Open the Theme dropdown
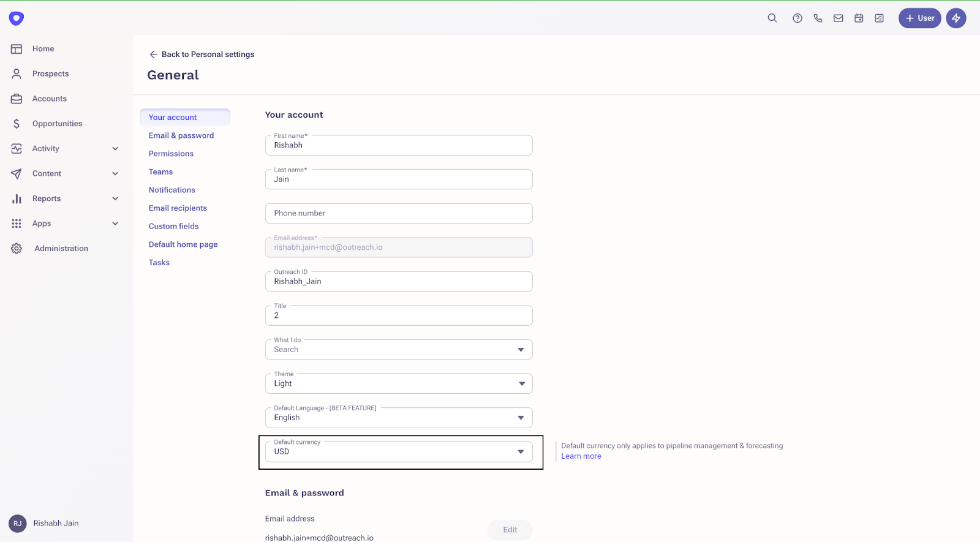The height and width of the screenshot is (542, 980). pyautogui.click(x=399, y=383)
